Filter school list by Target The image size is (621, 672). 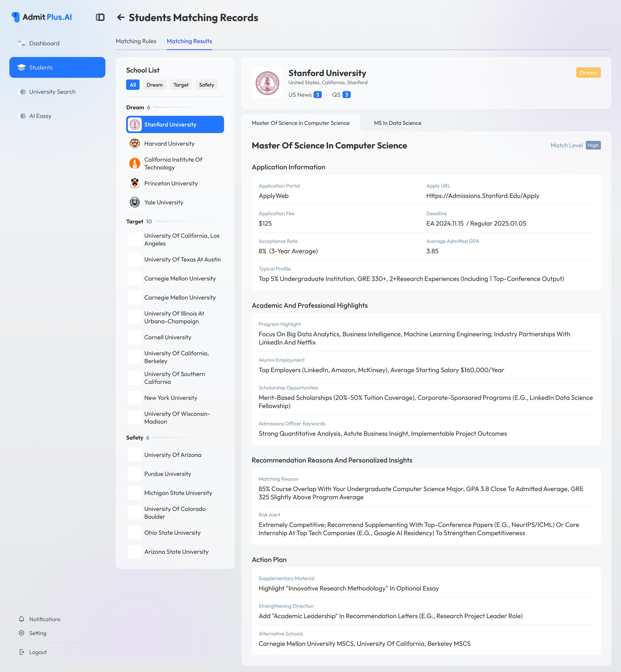(x=181, y=85)
